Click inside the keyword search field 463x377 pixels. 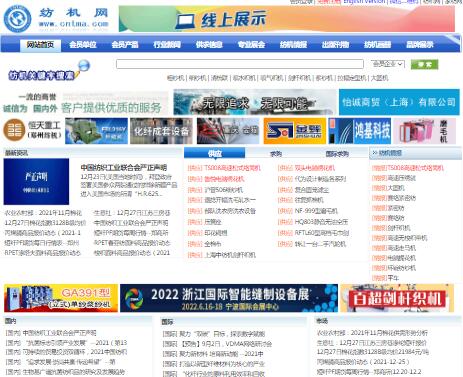[240, 64]
